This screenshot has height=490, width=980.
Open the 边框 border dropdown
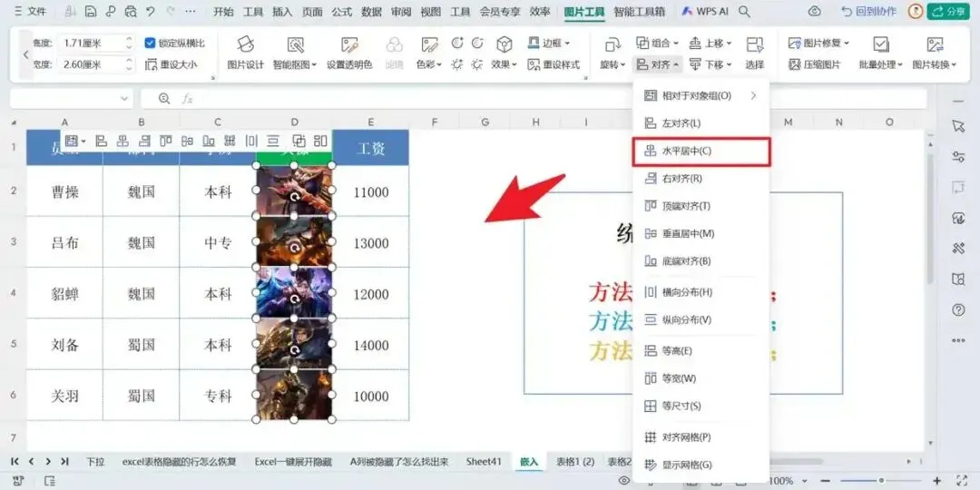click(x=549, y=43)
